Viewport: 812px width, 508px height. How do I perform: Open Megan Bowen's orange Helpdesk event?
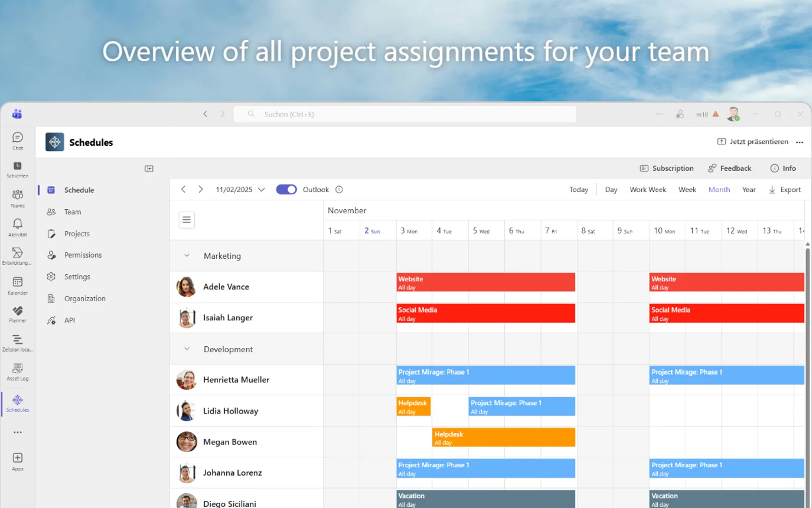coord(504,437)
